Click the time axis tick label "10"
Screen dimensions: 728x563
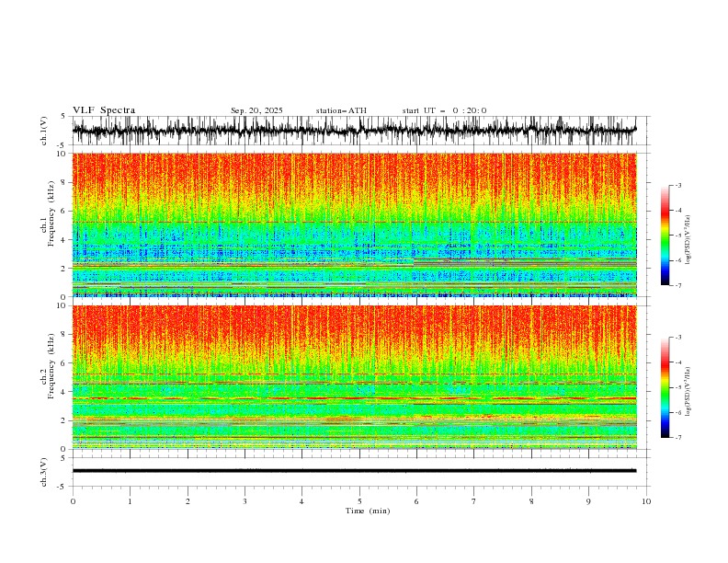[646, 501]
